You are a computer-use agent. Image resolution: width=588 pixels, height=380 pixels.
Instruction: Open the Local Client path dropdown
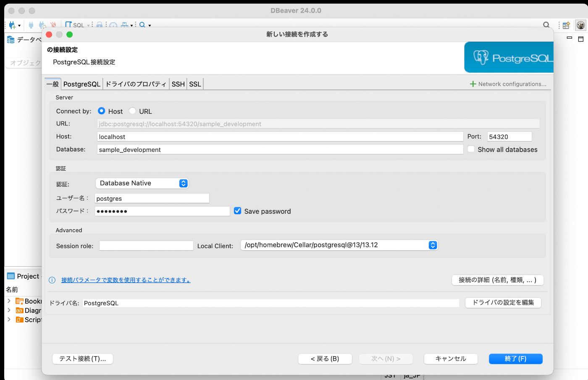point(339,245)
